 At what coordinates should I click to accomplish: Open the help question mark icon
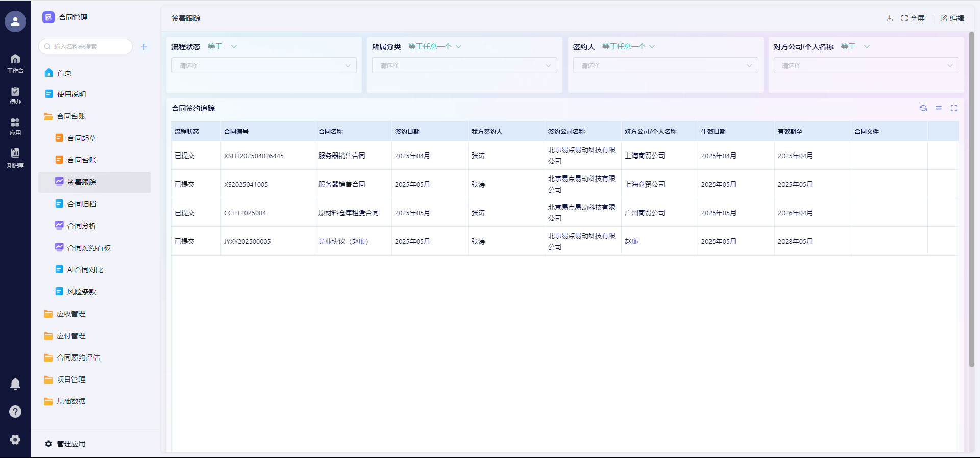[15, 412]
